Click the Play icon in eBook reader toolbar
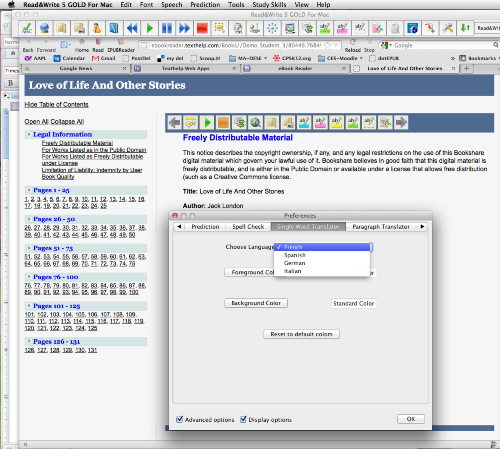Screen dimensions: 500x449 207,122
